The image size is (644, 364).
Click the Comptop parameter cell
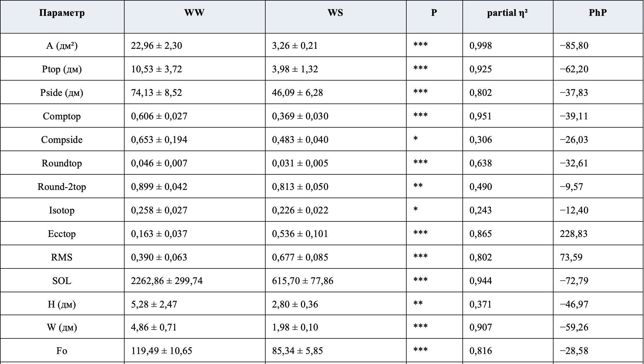62,116
